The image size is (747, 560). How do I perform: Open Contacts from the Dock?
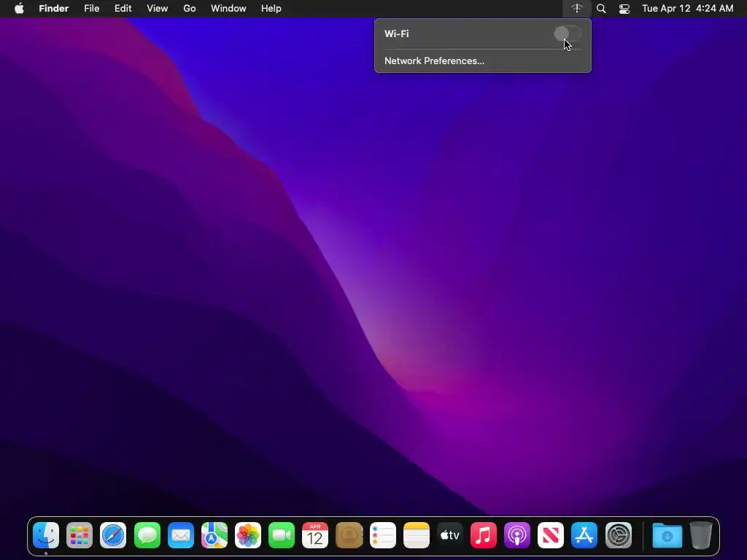[x=349, y=535]
